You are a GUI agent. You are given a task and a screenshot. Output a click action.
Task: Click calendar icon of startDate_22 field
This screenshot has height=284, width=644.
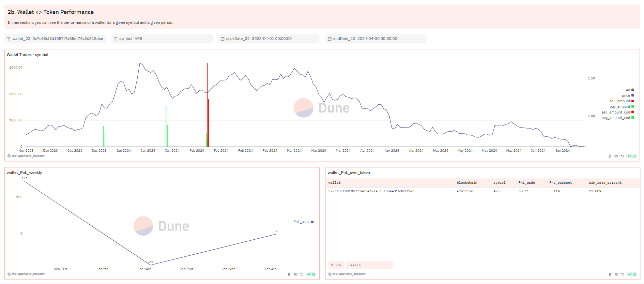[x=223, y=39]
